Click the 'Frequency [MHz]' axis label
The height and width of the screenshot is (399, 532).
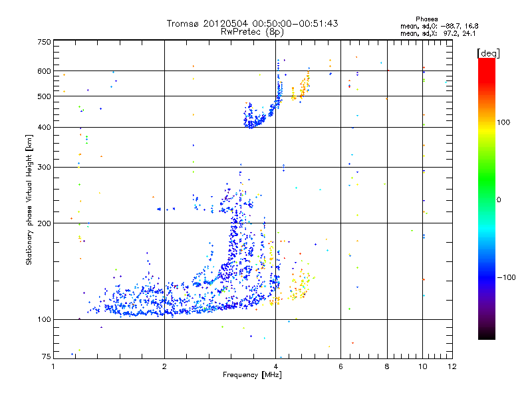252,375
